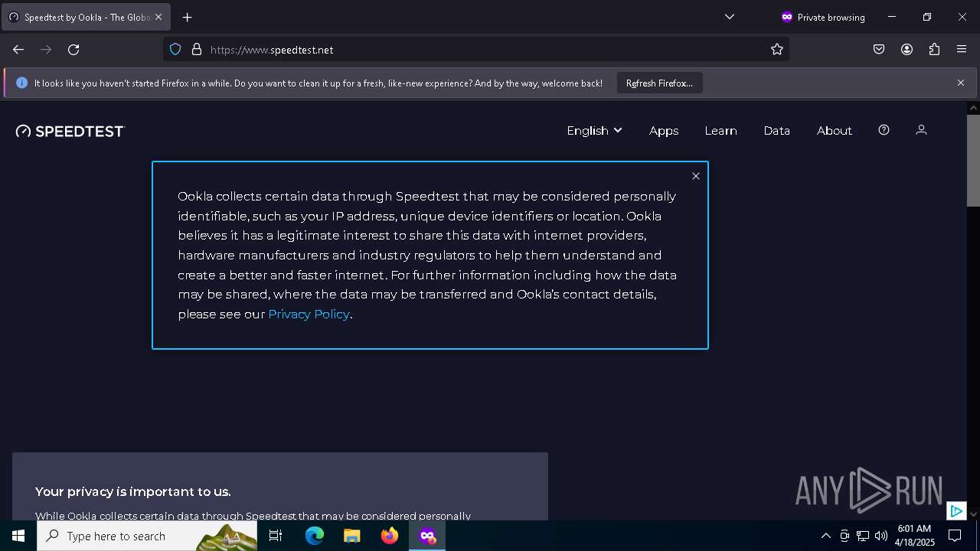Open the clock showing 6:01 AM
Image resolution: width=980 pixels, height=551 pixels.
click(914, 536)
